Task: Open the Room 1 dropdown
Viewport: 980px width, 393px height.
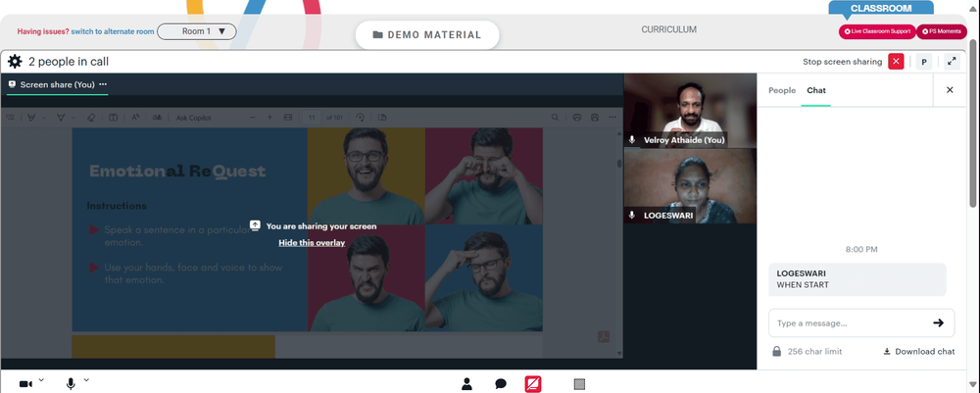Action: click(x=196, y=31)
